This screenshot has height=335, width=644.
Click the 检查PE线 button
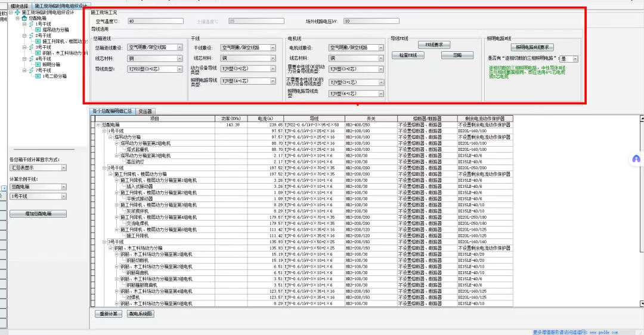tap(408, 55)
